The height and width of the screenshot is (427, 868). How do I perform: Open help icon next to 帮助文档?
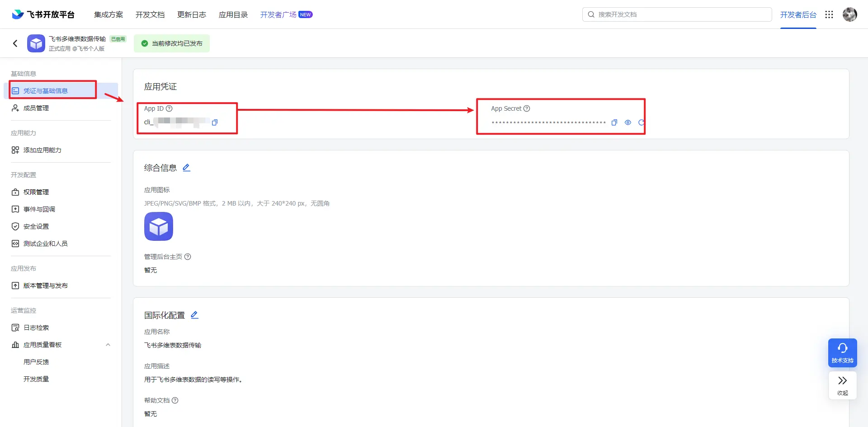coord(175,400)
